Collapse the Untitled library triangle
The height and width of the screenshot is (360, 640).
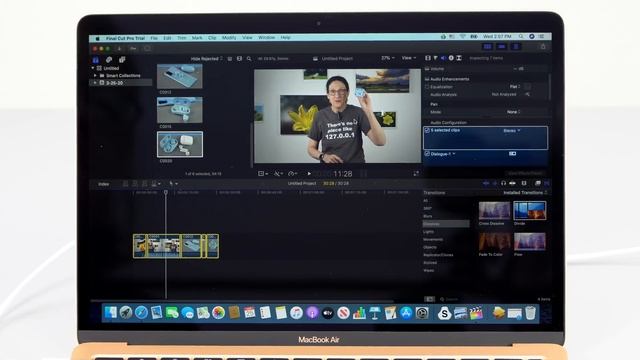(93, 68)
